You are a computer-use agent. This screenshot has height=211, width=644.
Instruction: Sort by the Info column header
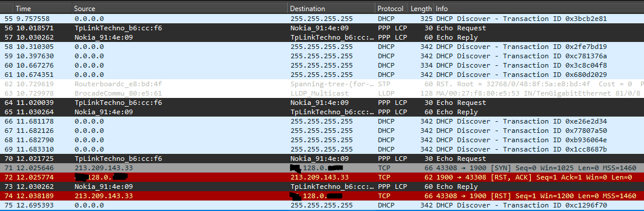538,9
